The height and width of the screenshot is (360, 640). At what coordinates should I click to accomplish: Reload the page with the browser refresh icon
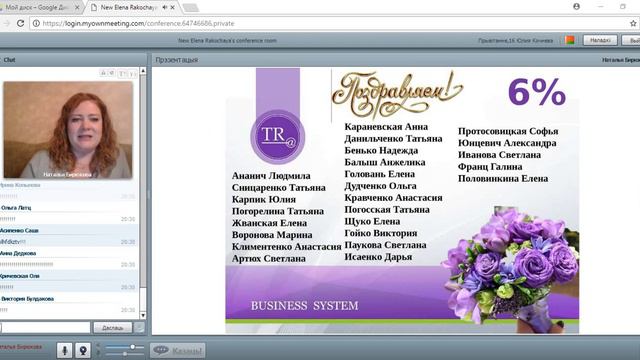[20, 23]
